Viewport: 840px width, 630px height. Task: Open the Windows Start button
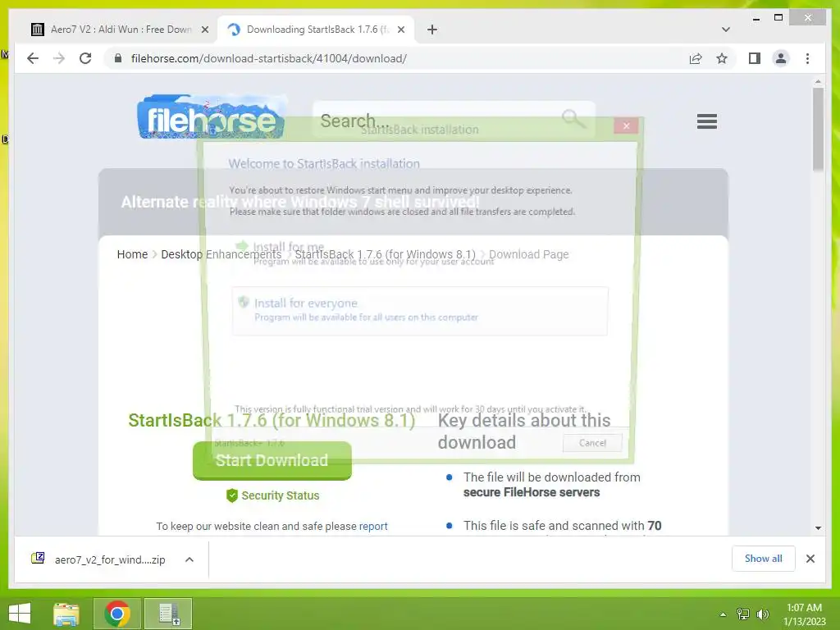(20, 614)
